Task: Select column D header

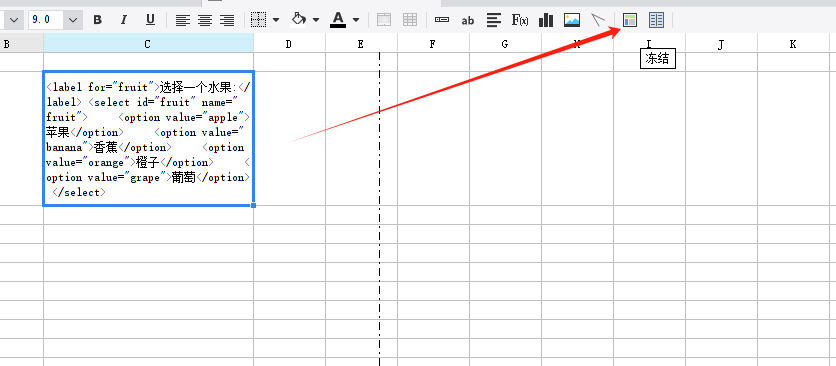Action: pyautogui.click(x=289, y=44)
